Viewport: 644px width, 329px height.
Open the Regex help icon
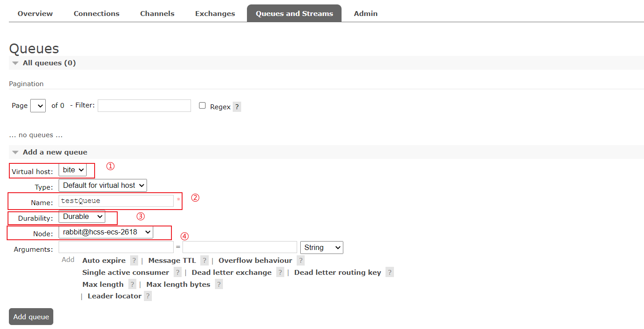pos(237,107)
